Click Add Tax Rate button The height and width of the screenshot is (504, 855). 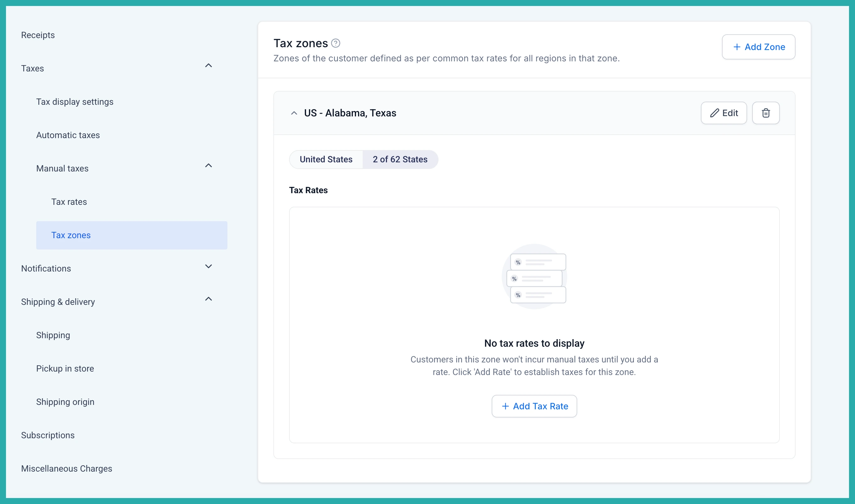(x=534, y=406)
